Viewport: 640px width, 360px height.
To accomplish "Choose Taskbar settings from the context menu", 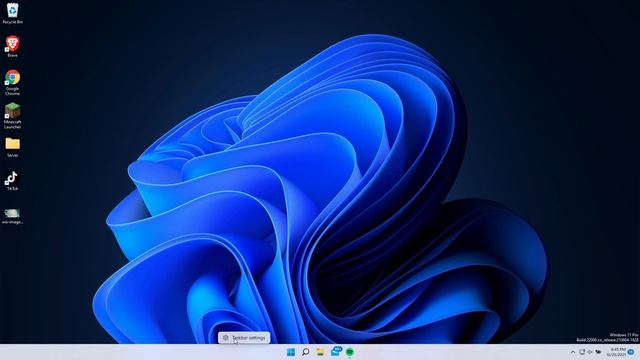I will pos(244,338).
